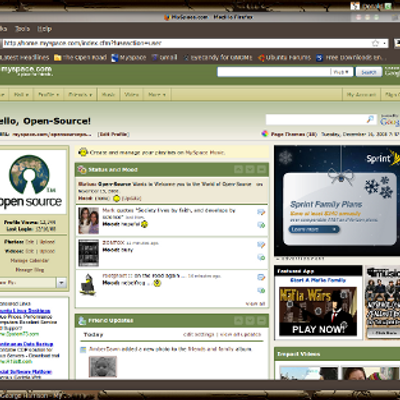The height and width of the screenshot is (400, 400).
Task: Click the mood smiley next to Update link
Action: pyautogui.click(x=116, y=198)
